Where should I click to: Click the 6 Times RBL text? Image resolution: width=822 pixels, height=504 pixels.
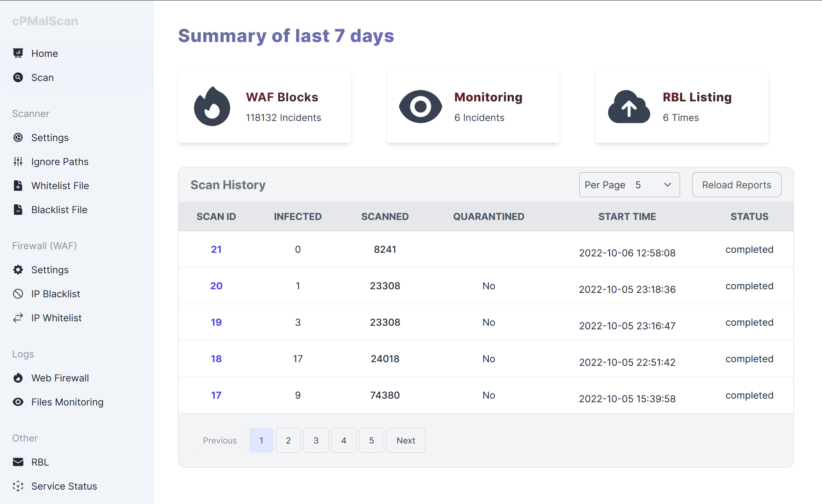[x=681, y=117]
